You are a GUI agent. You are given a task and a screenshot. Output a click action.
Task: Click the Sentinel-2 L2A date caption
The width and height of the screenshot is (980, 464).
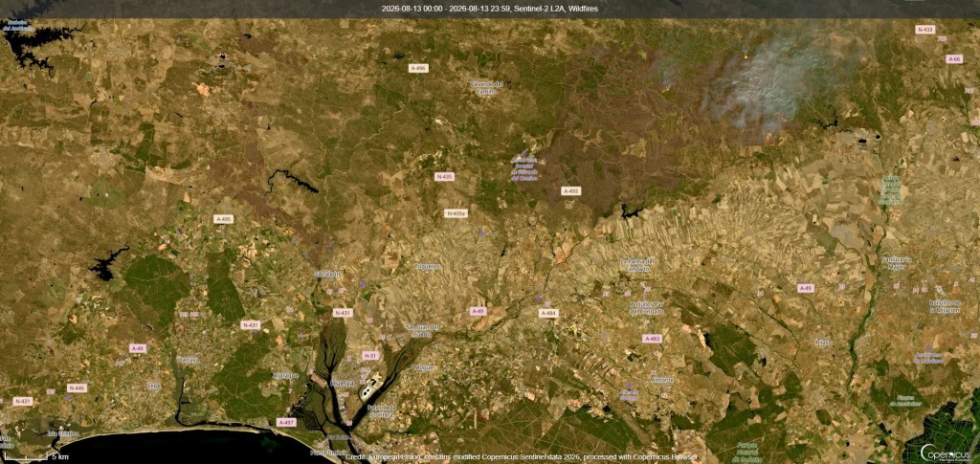[490, 9]
